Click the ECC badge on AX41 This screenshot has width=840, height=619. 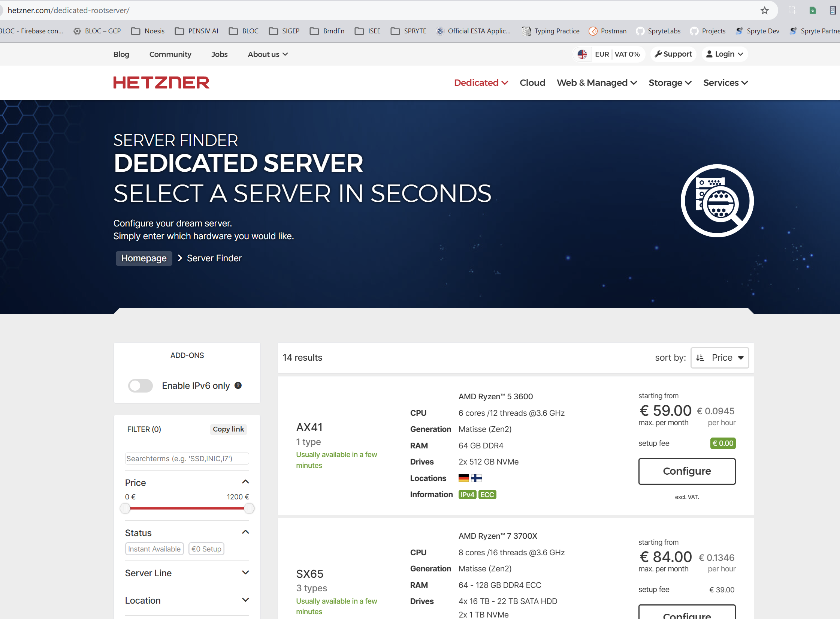pos(487,495)
